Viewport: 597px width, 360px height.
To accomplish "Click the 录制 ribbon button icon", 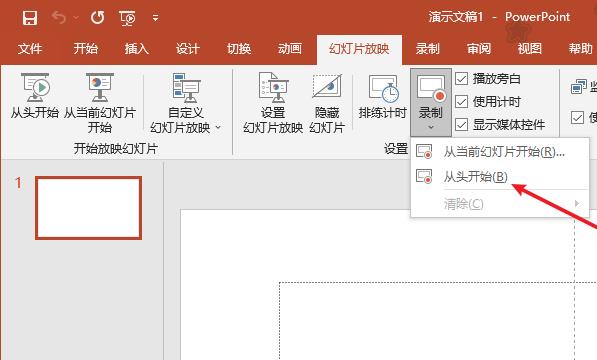I will pyautogui.click(x=431, y=89).
